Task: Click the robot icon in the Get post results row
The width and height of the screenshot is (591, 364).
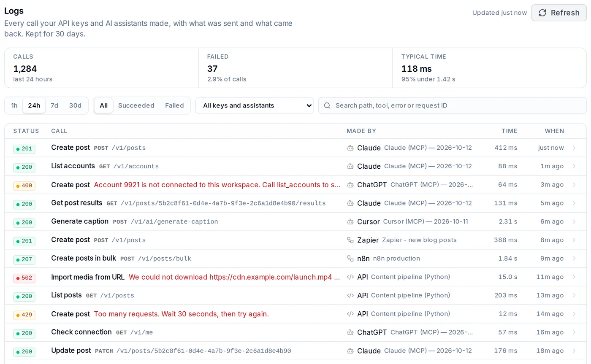Action: pos(350,203)
